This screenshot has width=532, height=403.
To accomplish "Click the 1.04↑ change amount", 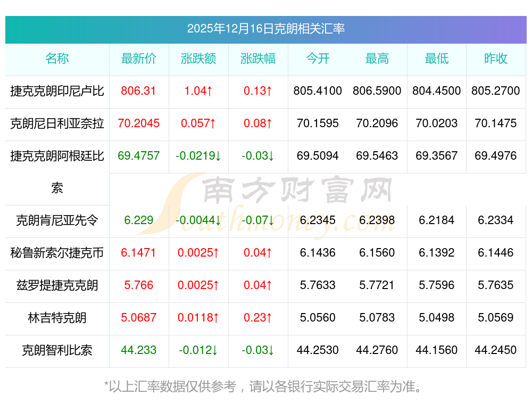I will (x=198, y=91).
